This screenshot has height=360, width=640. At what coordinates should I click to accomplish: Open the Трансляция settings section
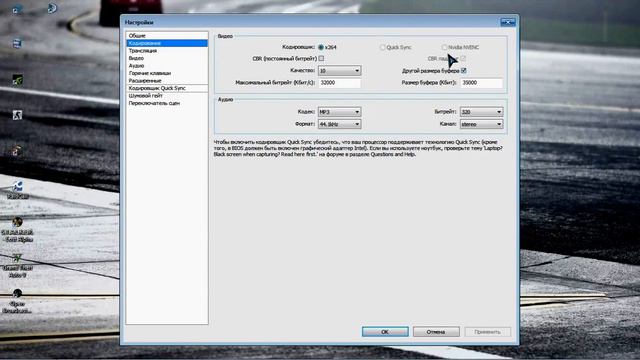[x=167, y=51]
